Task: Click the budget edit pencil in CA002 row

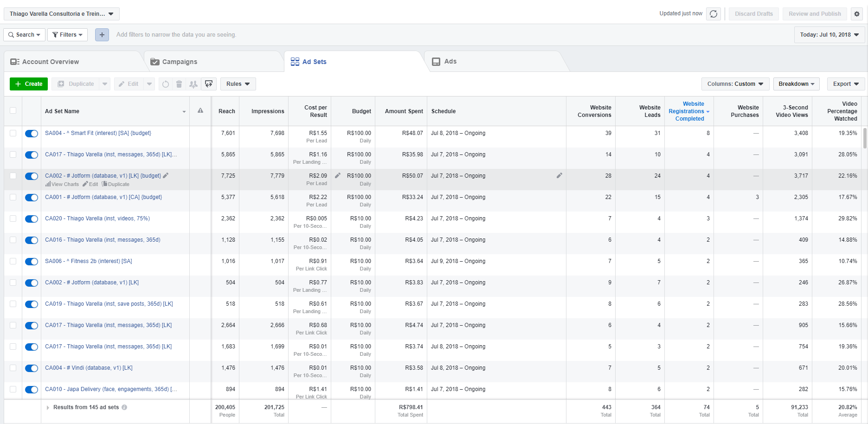Action: [x=338, y=175]
